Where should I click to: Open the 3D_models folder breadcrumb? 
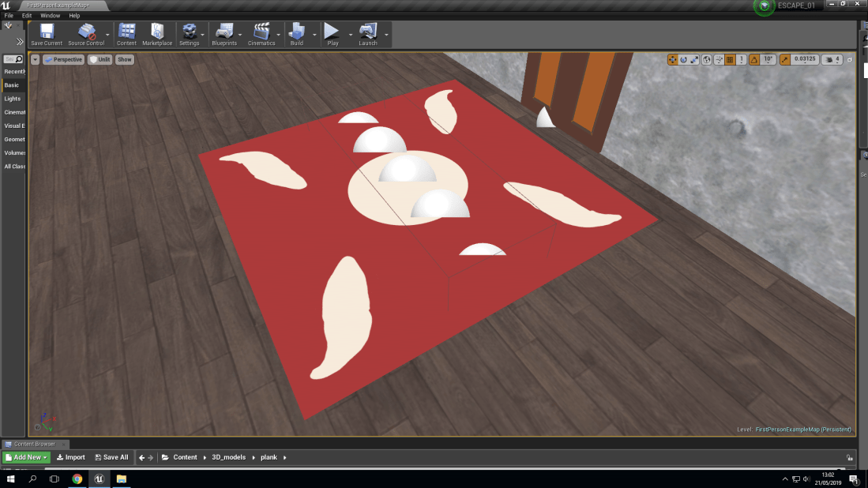point(228,456)
